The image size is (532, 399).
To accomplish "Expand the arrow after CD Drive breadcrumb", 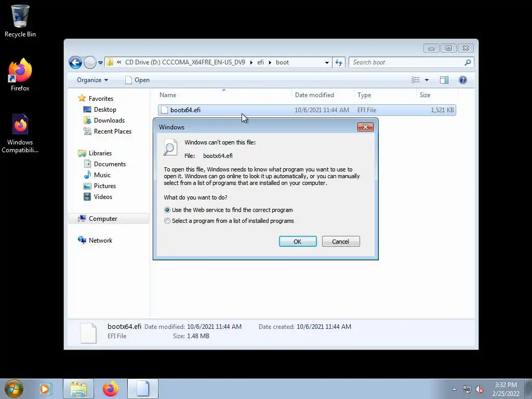I will click(x=251, y=63).
